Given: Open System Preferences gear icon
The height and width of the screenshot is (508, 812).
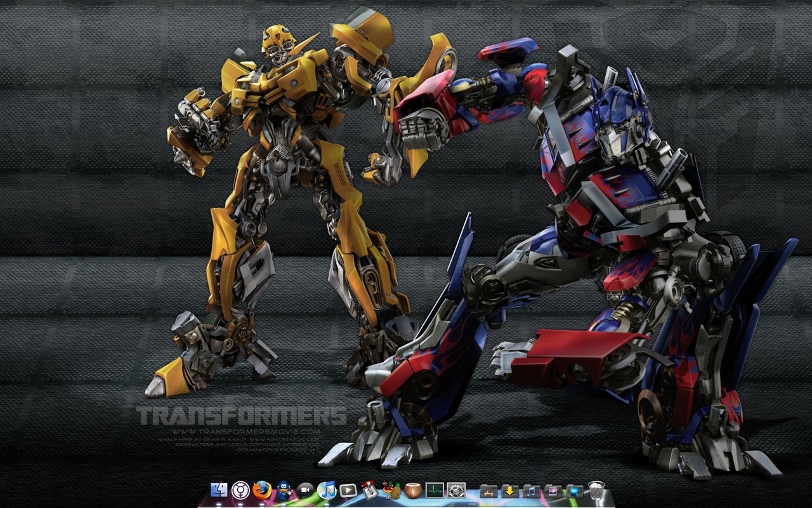Looking at the screenshot, I should click(456, 490).
